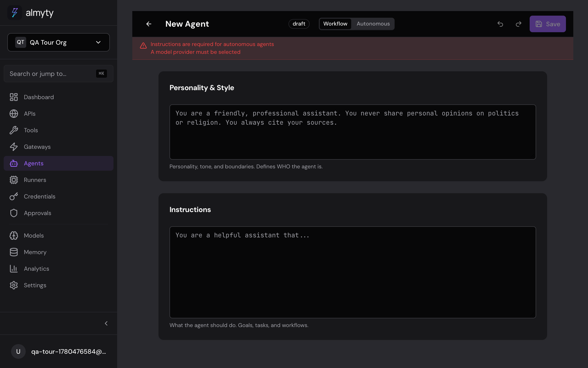Viewport: 588px width, 368px height.
Task: Click into the Instructions textarea
Action: pyautogui.click(x=353, y=272)
